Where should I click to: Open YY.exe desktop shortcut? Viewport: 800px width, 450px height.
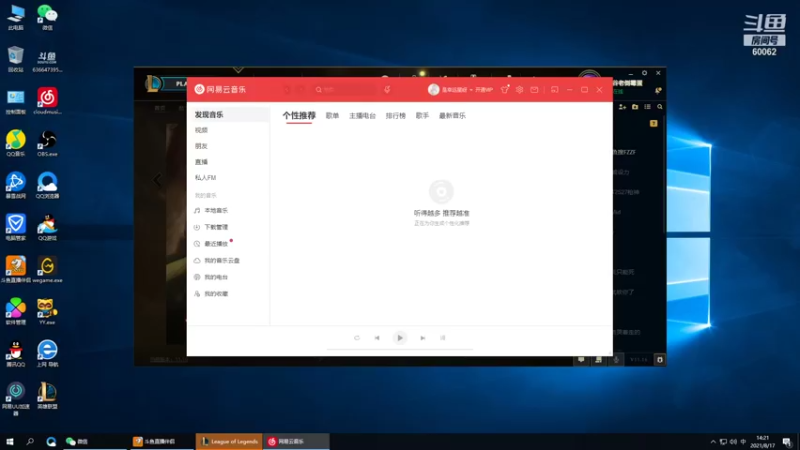click(47, 312)
